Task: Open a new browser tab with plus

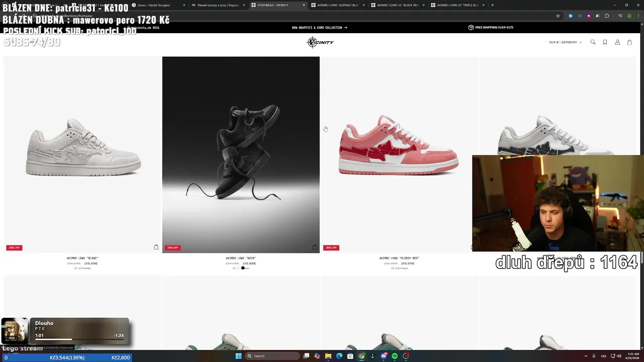Action: 492,5
